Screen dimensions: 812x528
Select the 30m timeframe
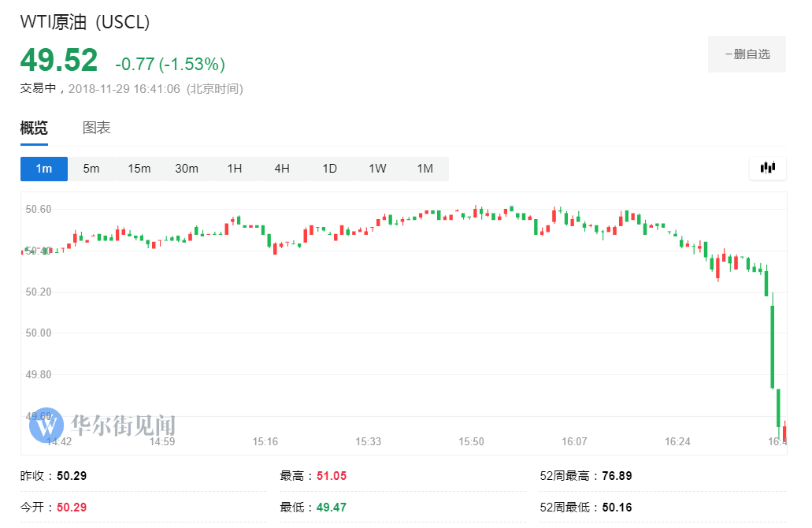(187, 168)
